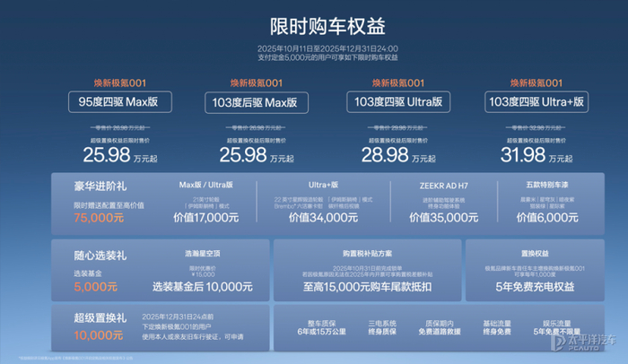Click the 价值34,000元 value
628x364 pixels.
point(323,218)
